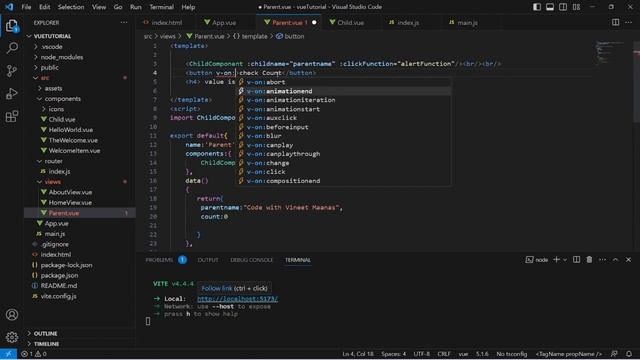The width and height of the screenshot is (640, 360).
Task: Split the terminal
Action: click(576, 260)
